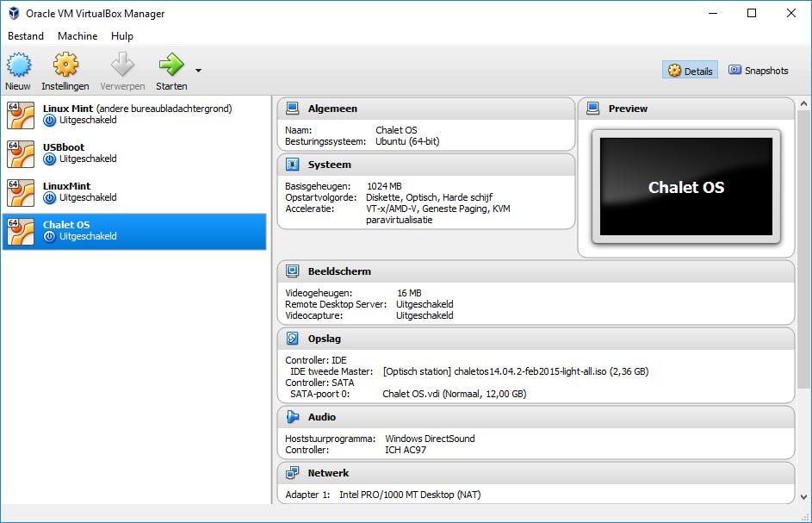
Task: Click the details scrollbar up arrow
Action: [x=803, y=103]
